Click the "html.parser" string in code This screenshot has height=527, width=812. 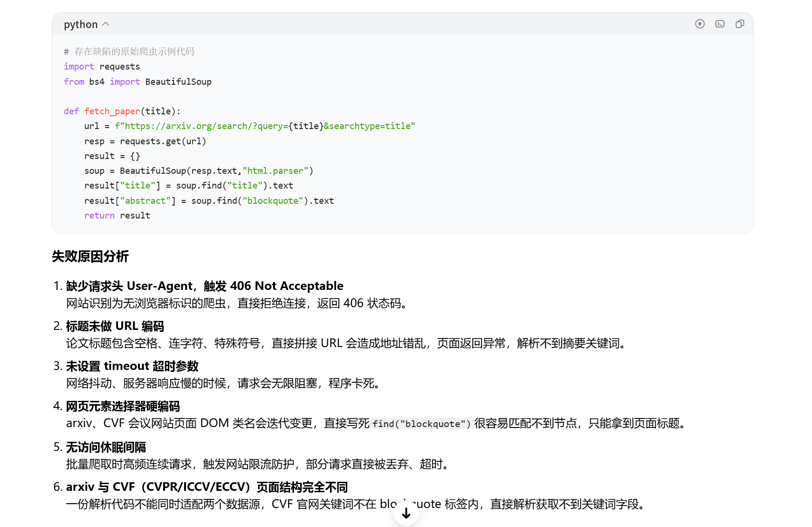[x=275, y=171]
